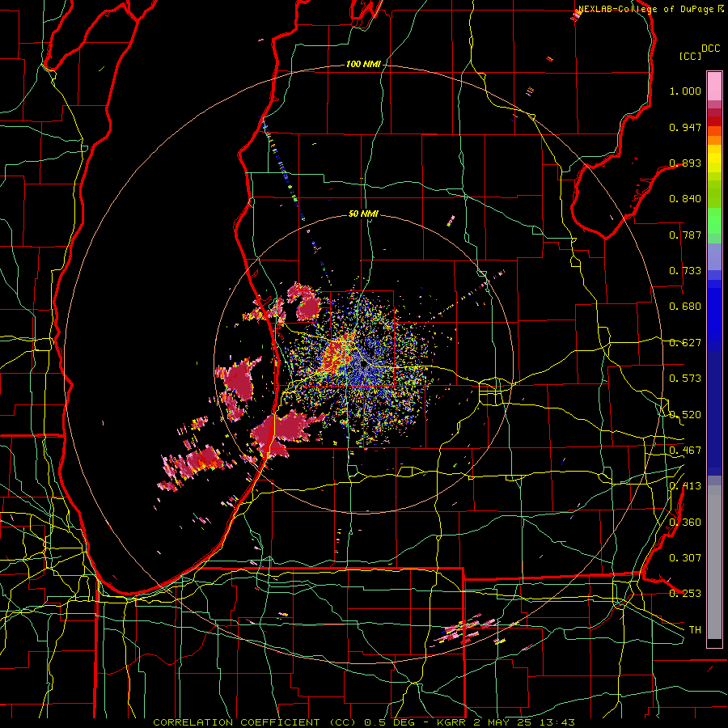
Task: Click the 0.360 scale value
Action: pyautogui.click(x=685, y=523)
